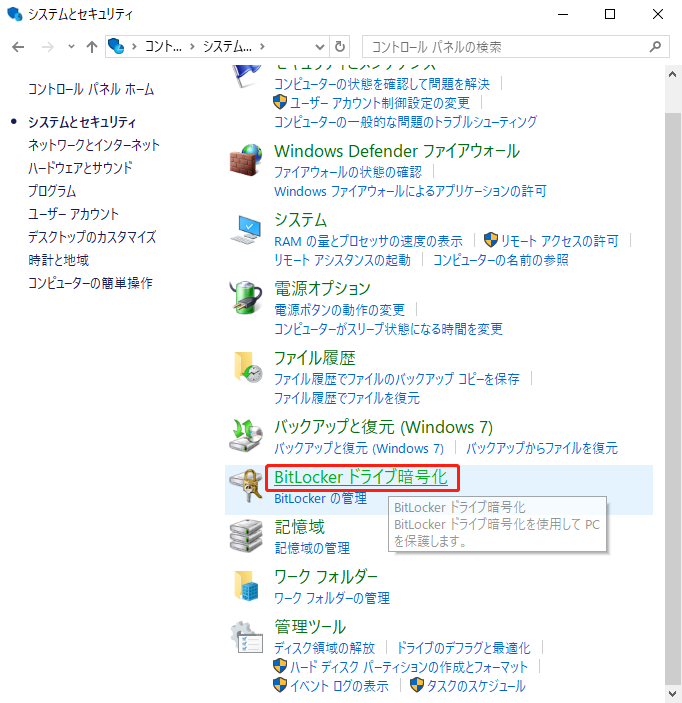Screen dimensions: 682x703
Task: Click the Windows Defender firewall brick icon
Action: click(246, 160)
